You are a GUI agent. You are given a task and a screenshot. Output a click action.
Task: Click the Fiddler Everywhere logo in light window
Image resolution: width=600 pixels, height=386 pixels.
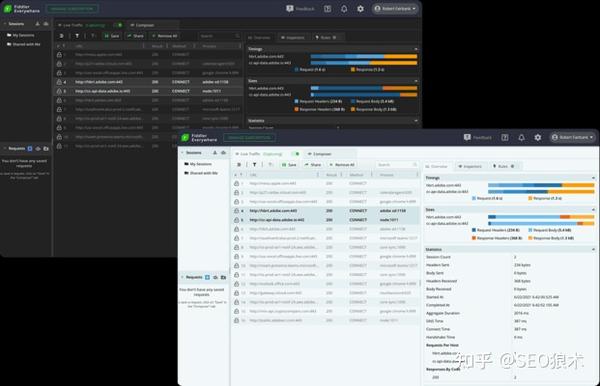click(185, 138)
